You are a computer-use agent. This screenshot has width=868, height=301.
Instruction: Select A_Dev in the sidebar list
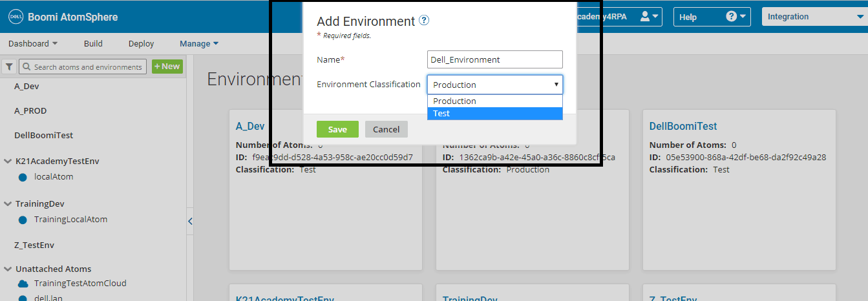click(27, 86)
